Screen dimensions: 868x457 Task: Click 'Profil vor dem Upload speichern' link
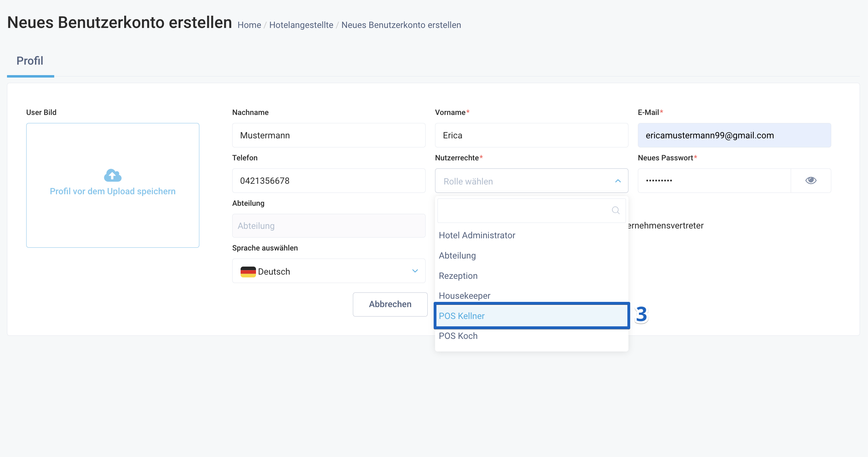pyautogui.click(x=113, y=191)
